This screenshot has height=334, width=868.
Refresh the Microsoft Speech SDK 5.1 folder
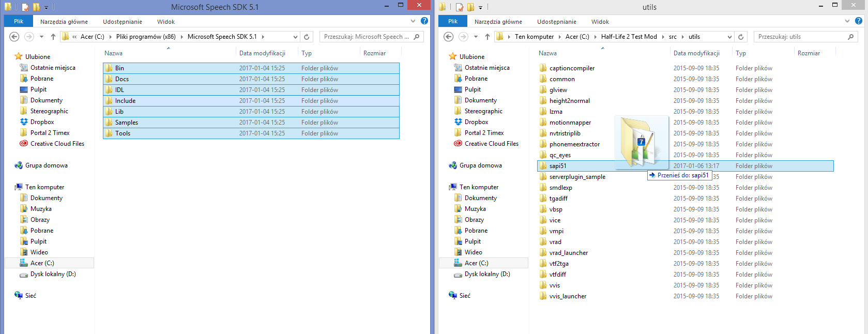click(x=307, y=37)
